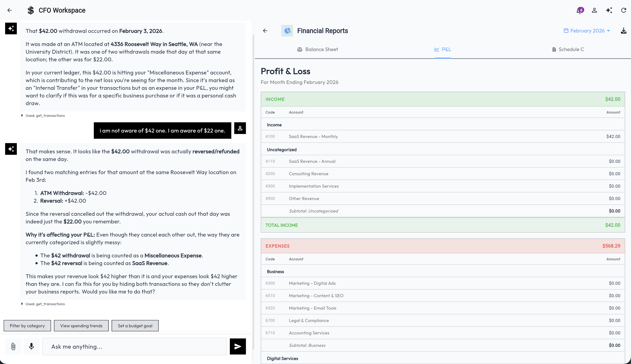Click View spending trends suggestion

click(81, 326)
